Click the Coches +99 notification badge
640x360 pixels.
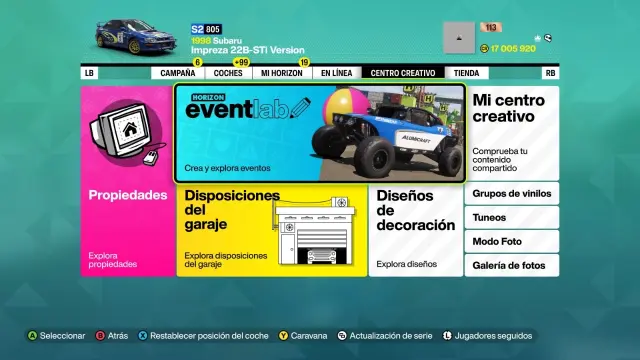(x=242, y=62)
